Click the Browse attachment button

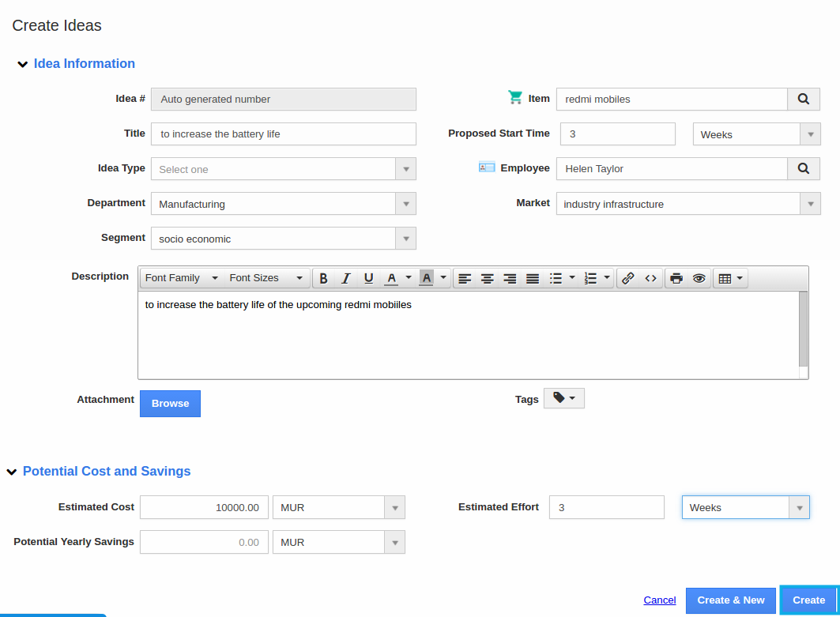pyautogui.click(x=171, y=404)
